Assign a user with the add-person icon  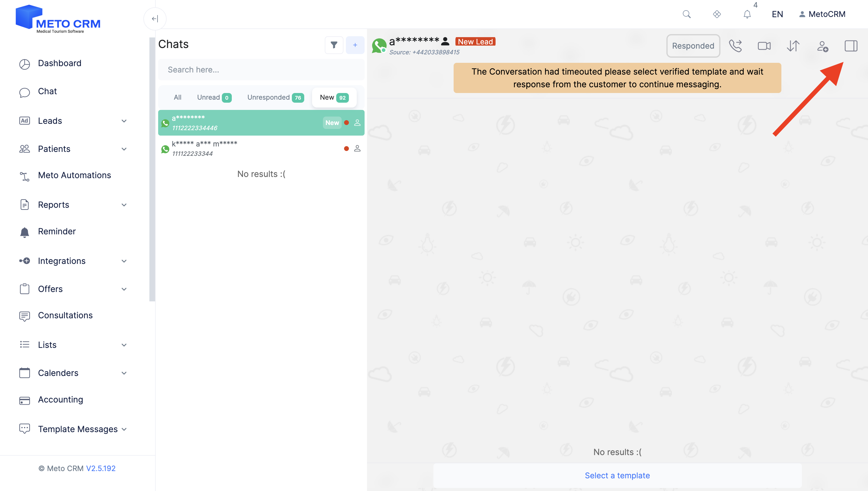[x=822, y=46]
